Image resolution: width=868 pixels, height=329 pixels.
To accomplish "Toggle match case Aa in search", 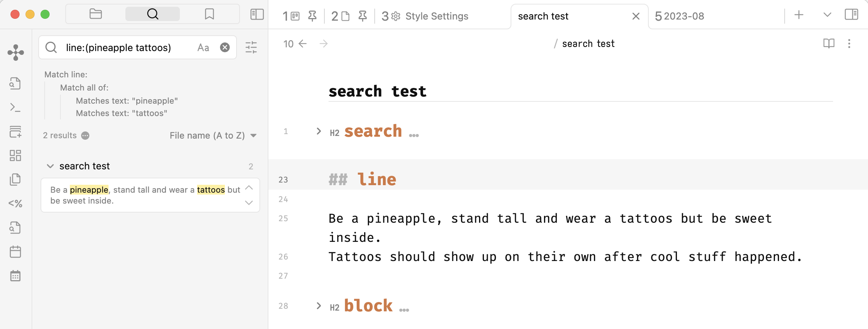I will pyautogui.click(x=203, y=48).
